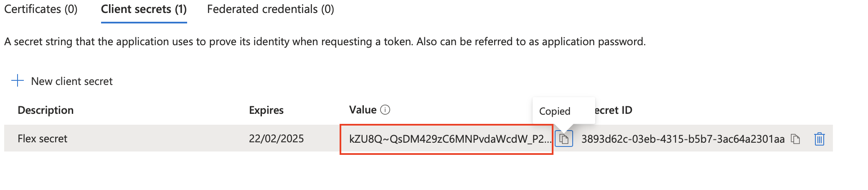This screenshot has height=190, width=868.
Task: Click the Value column header
Action: click(x=363, y=110)
